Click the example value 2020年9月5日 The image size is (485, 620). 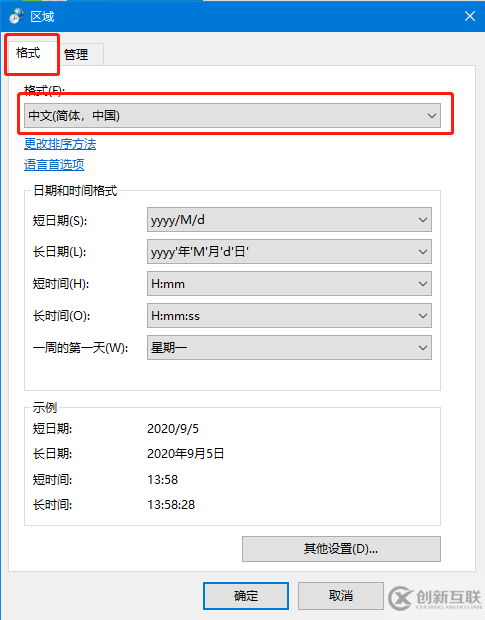(185, 454)
